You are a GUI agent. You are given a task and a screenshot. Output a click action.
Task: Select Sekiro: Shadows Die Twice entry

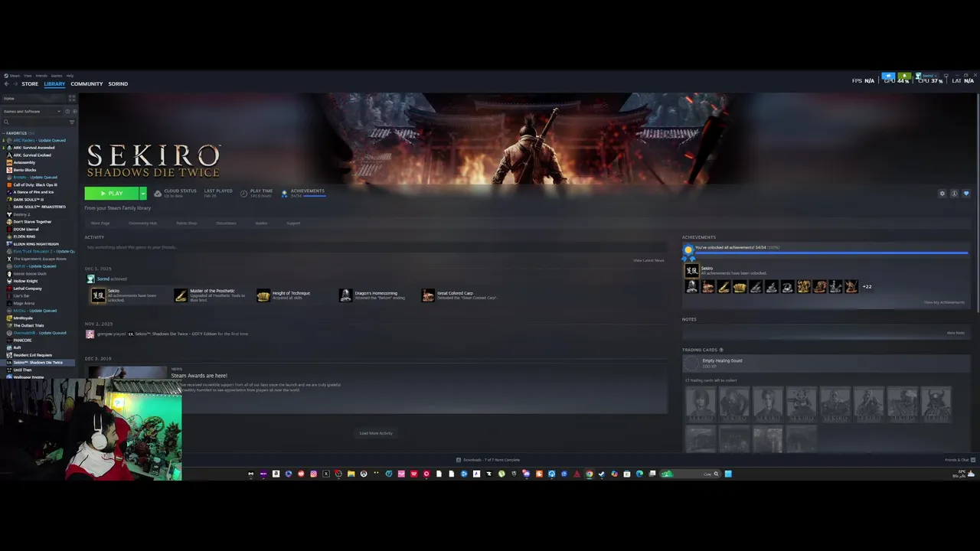[38, 363]
